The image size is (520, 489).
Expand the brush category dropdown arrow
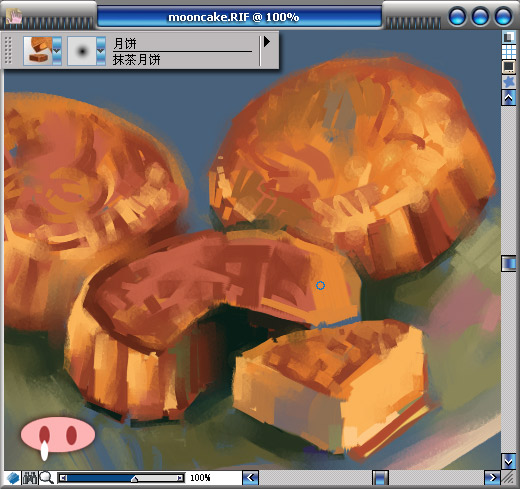click(57, 51)
